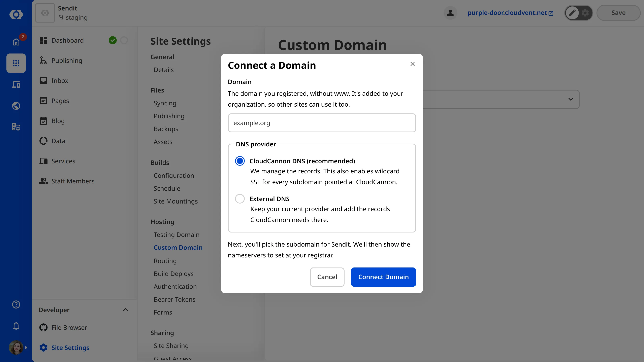Screen dimensions: 644x362
Task: Open Routing settings
Action: pyautogui.click(x=165, y=261)
